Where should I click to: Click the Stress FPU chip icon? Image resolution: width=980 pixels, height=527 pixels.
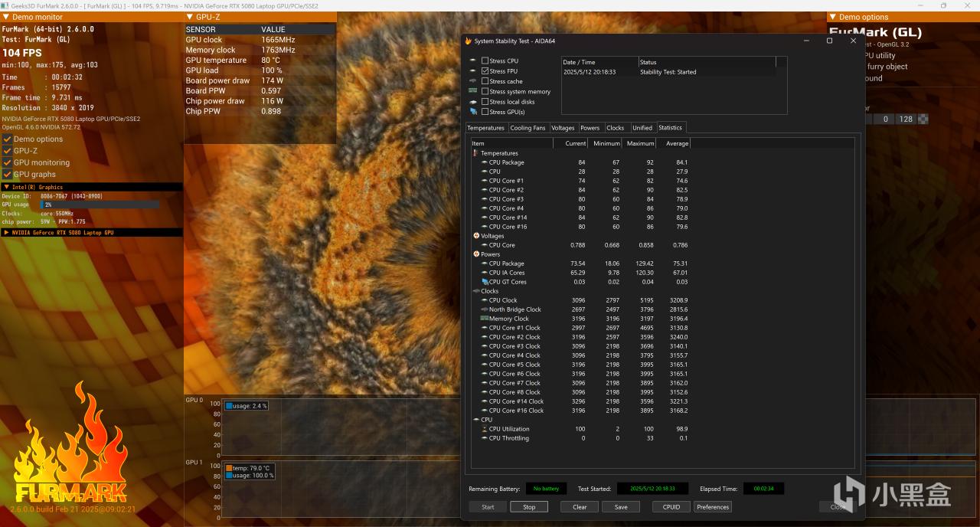pos(473,71)
